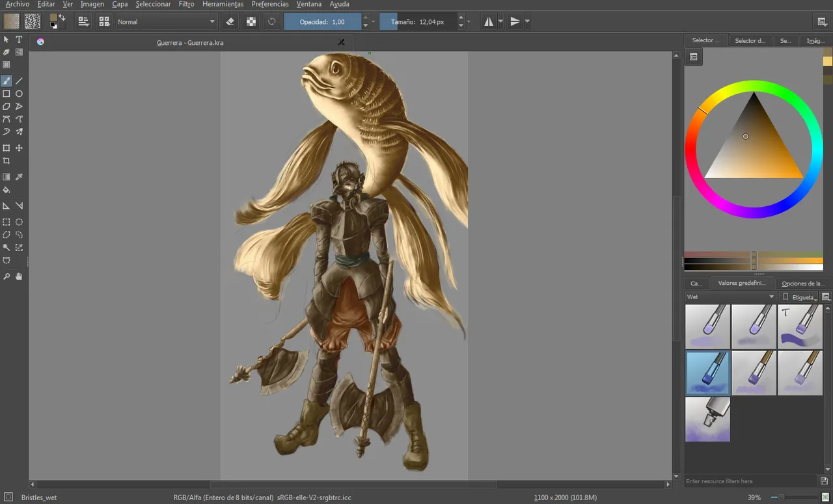Open the fill gradients swatch
This screenshot has height=504, width=833.
pos(12,21)
